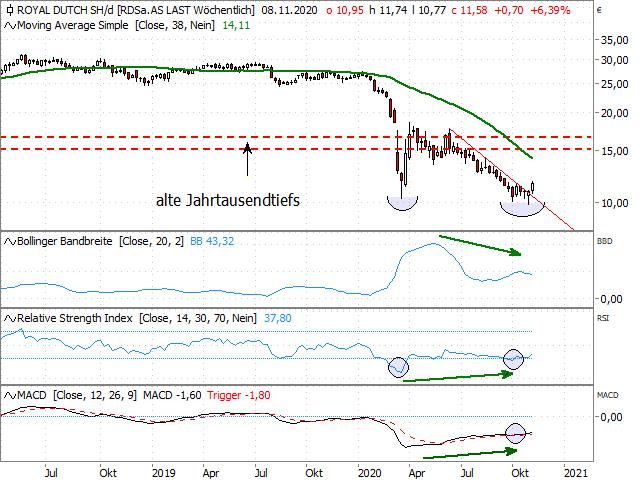Click the 2021 time axis label
Viewport: 640px width, 480px height.
pos(576,473)
